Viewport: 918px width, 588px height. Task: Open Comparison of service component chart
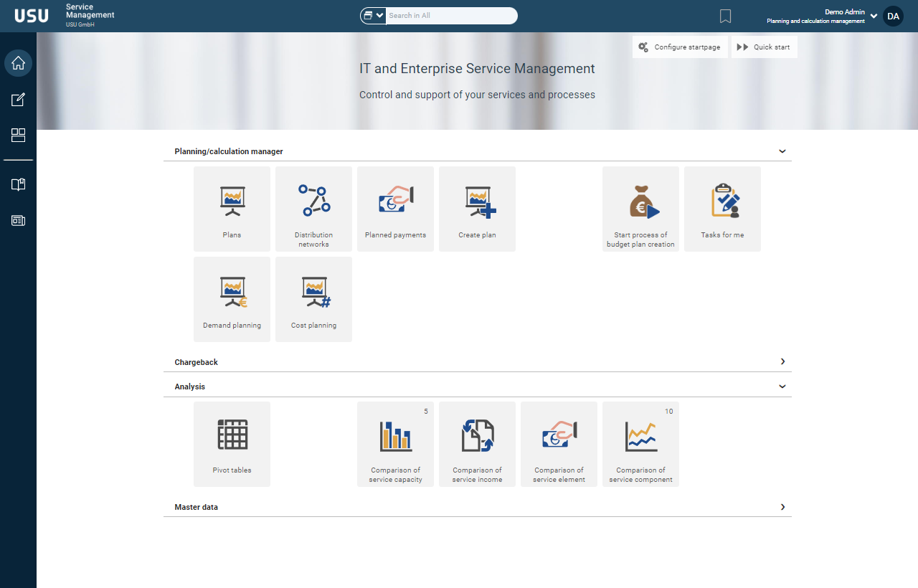[640, 444]
